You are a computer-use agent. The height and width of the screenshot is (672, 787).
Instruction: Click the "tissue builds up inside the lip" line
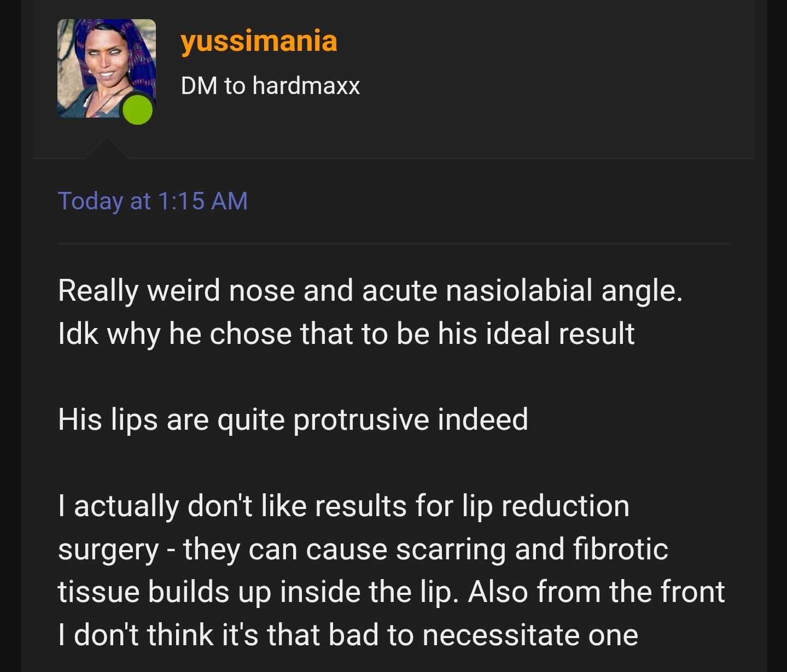(257, 592)
